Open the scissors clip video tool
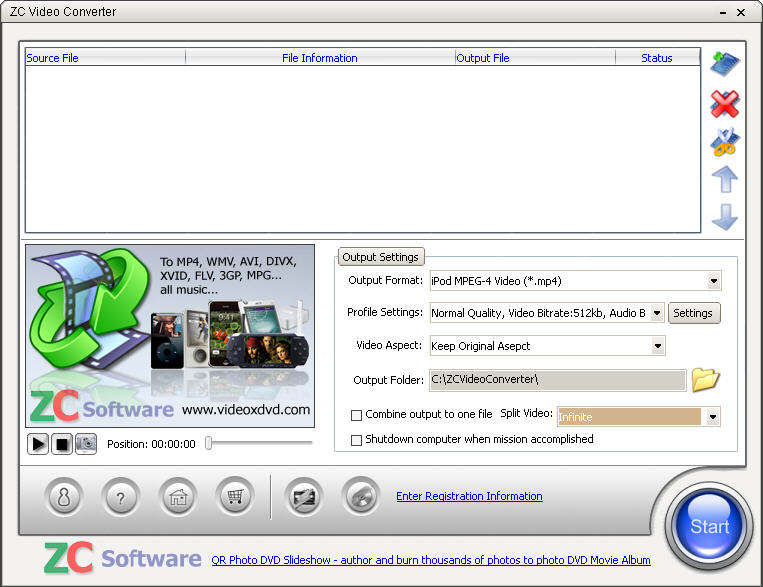 tap(724, 142)
